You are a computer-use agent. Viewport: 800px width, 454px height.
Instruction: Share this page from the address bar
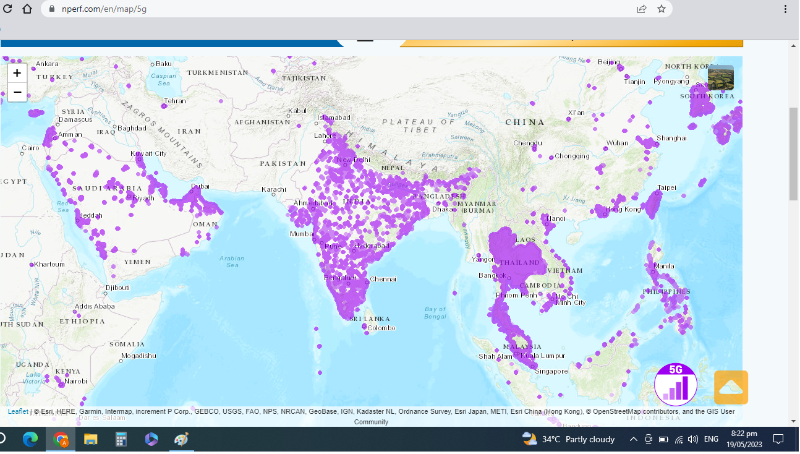(x=641, y=9)
